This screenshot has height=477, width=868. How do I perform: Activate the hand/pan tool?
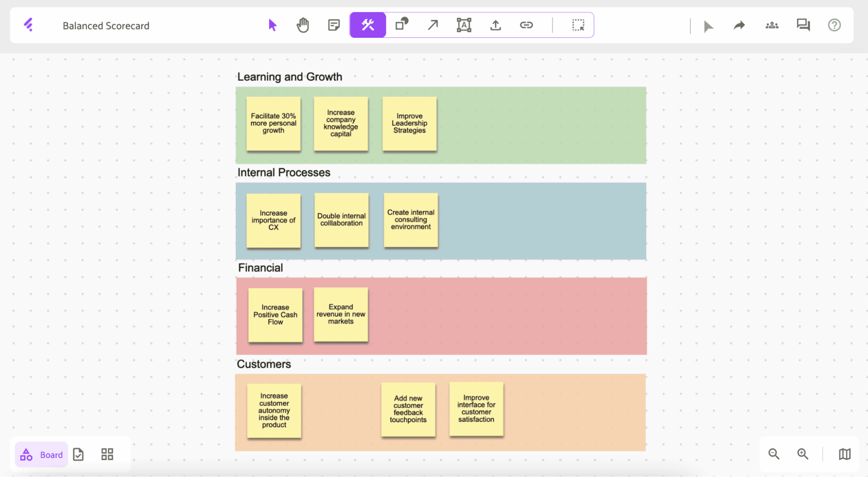[303, 25]
